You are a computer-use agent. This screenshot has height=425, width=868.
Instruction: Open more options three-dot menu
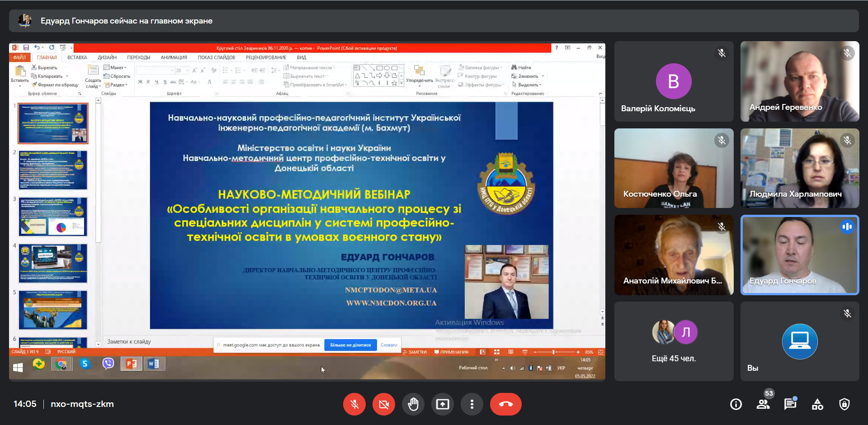[x=472, y=404]
